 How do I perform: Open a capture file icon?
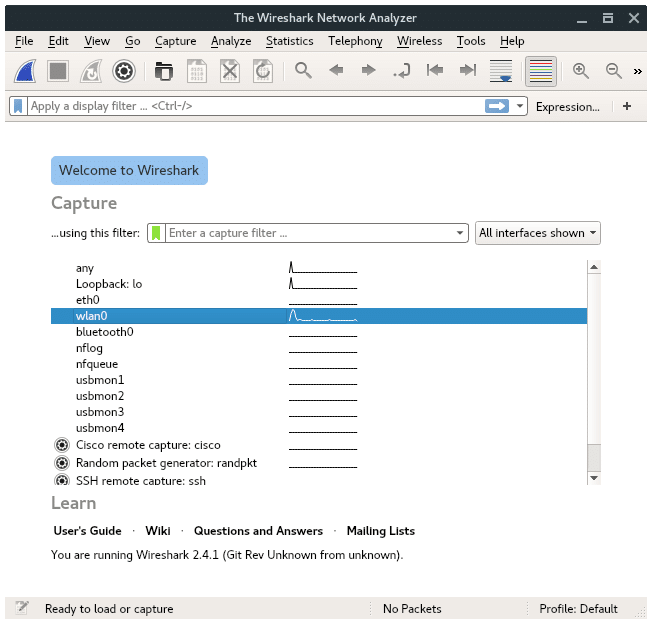[164, 71]
